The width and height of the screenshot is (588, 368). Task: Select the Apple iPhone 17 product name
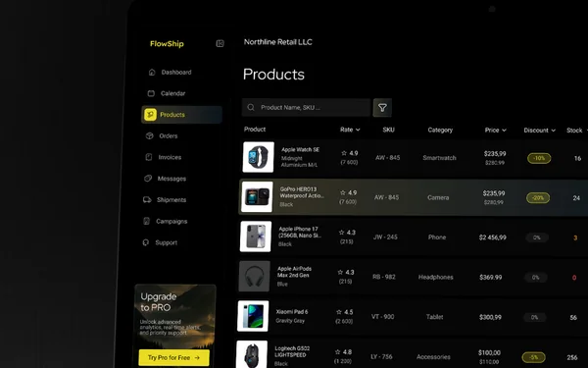click(x=300, y=232)
